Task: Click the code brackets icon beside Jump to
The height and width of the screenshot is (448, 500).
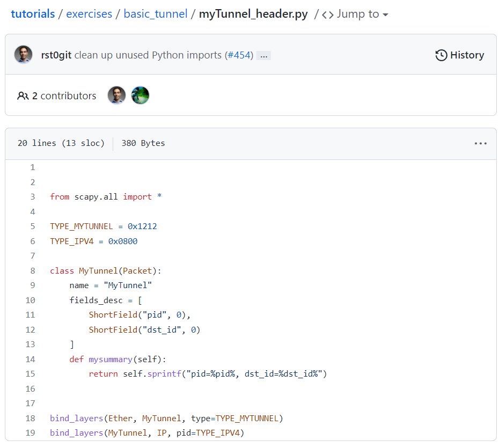Action: point(327,14)
